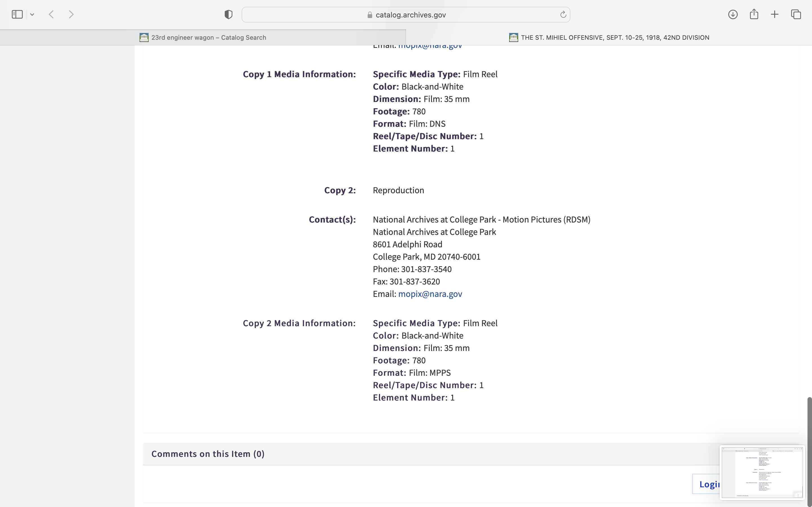Show the downloads icon
Image resolution: width=812 pixels, height=507 pixels.
point(733,14)
